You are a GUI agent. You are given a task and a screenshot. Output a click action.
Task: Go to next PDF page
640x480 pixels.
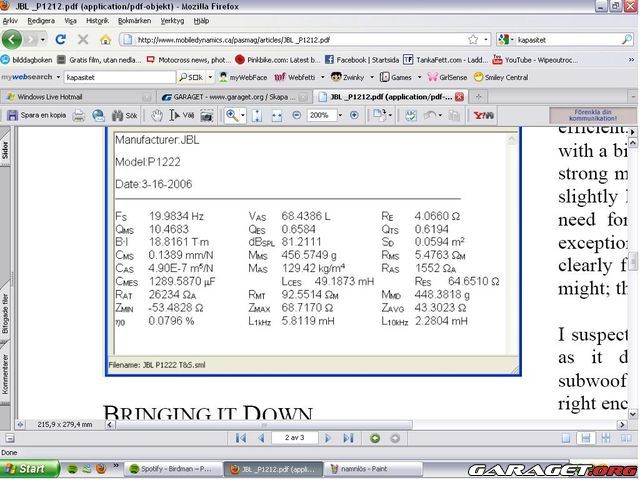(328, 438)
